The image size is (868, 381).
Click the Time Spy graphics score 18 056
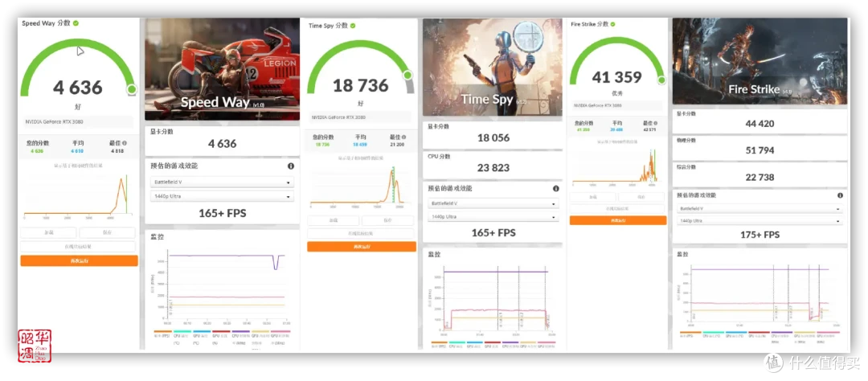[493, 138]
